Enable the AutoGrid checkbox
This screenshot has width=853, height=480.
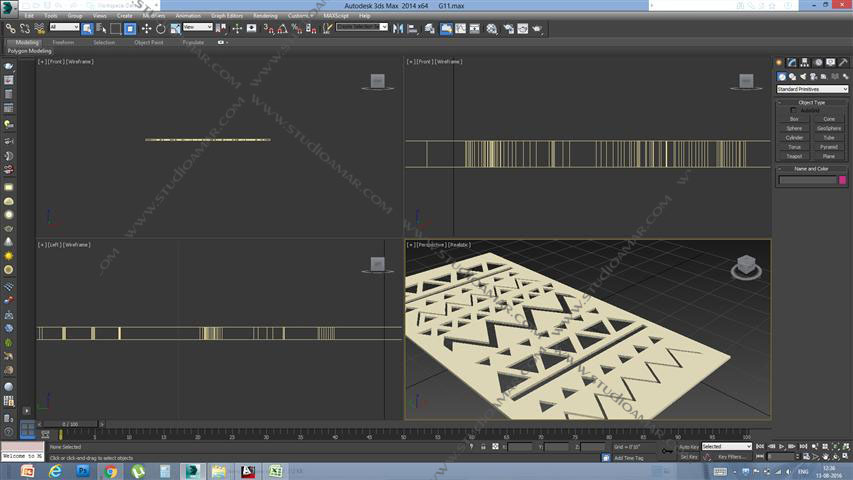coord(793,110)
